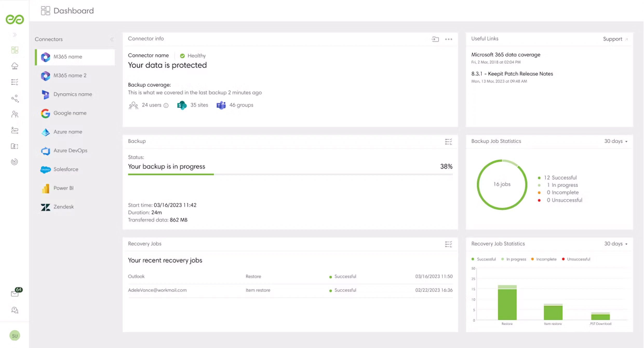Click the Salesforce cloud icon
The height and width of the screenshot is (348, 644).
(45, 169)
